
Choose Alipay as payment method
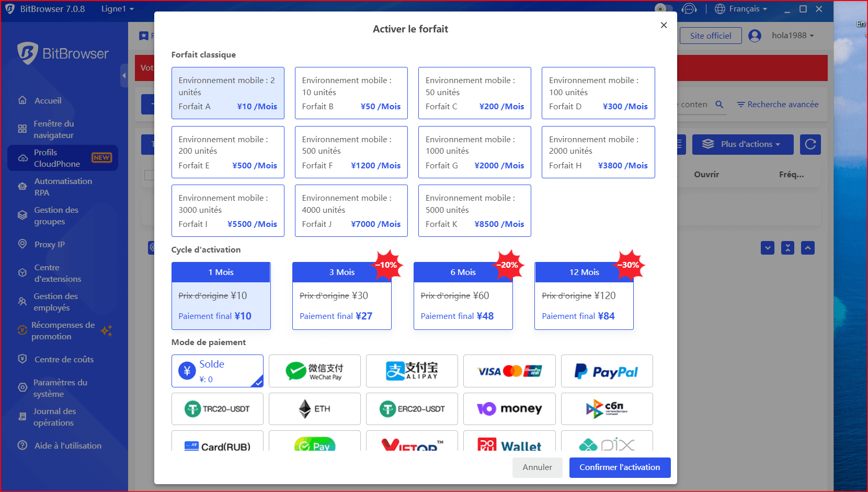(412, 371)
